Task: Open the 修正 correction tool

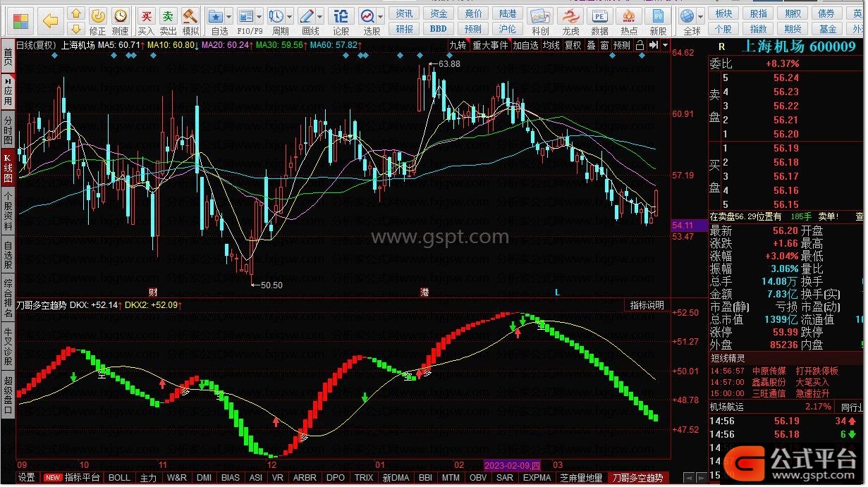Action: click(98, 22)
